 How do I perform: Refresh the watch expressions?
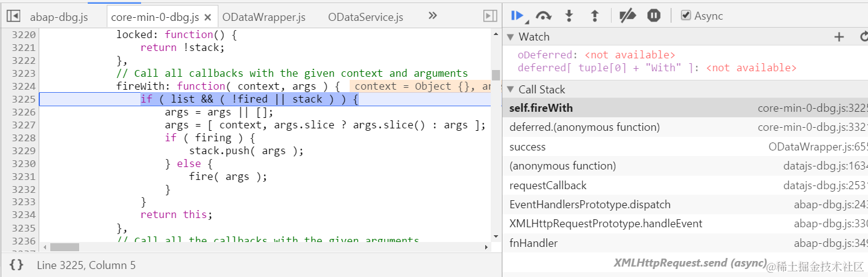point(864,37)
